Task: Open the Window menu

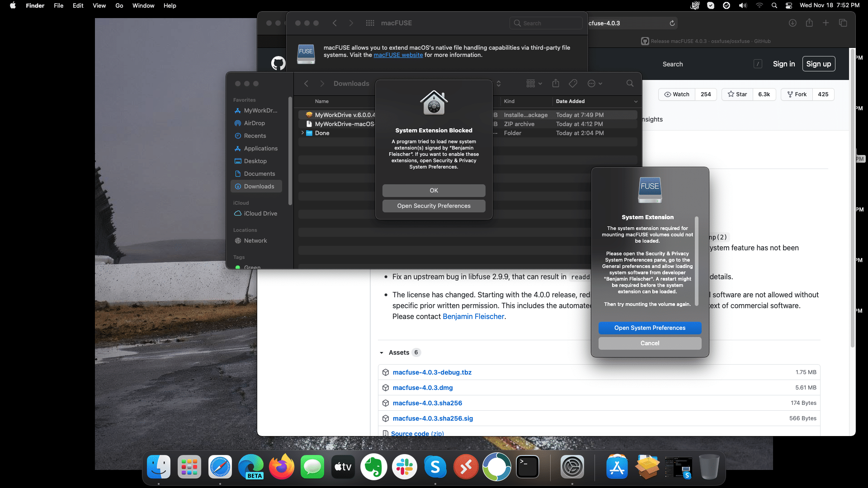Action: 143,5
